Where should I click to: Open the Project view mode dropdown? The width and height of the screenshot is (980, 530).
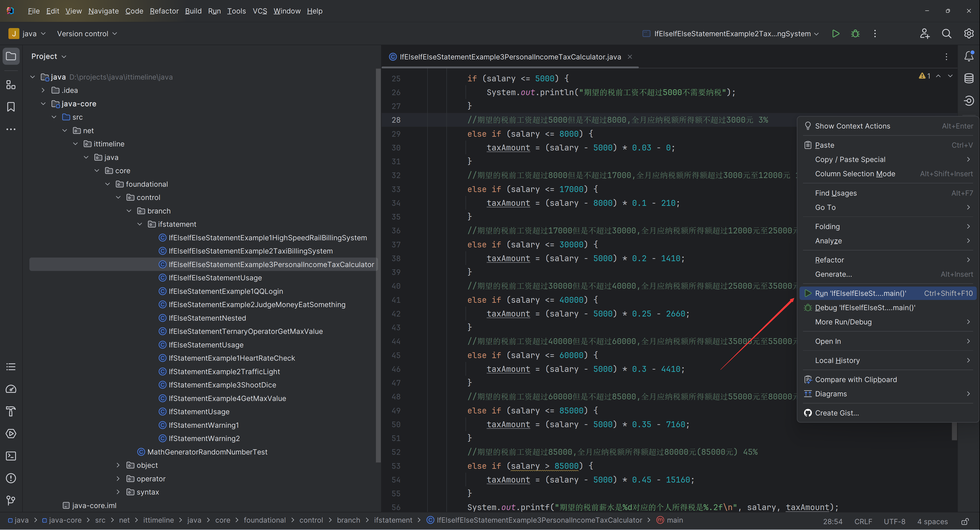pyautogui.click(x=49, y=56)
